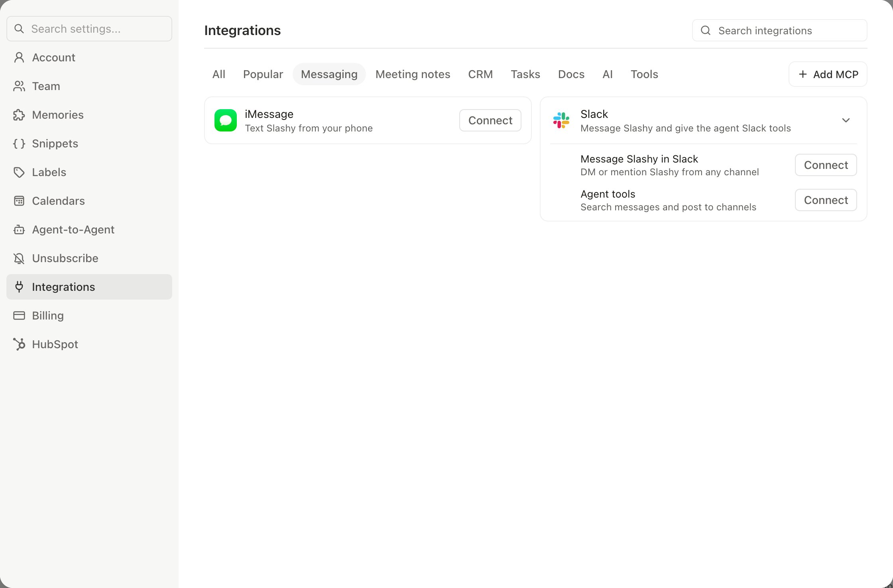
Task: Click the Team people icon
Action: 19,86
